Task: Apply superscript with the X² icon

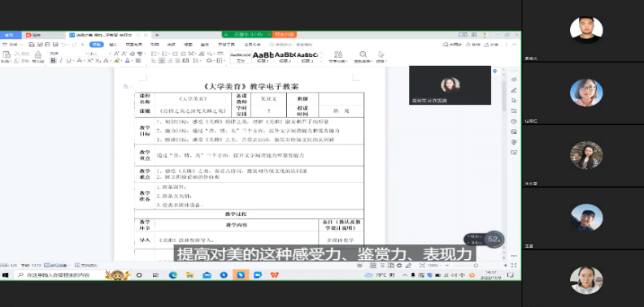Action: pyautogui.click(x=90, y=61)
